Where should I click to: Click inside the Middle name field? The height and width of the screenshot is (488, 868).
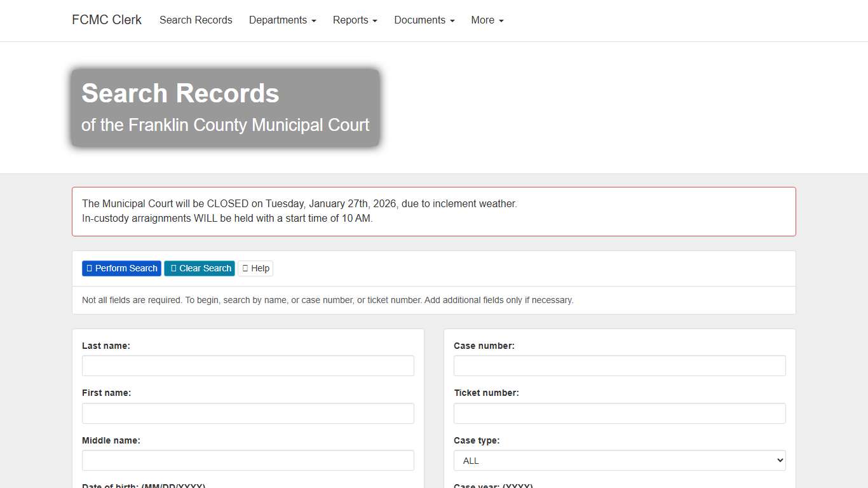click(x=248, y=460)
